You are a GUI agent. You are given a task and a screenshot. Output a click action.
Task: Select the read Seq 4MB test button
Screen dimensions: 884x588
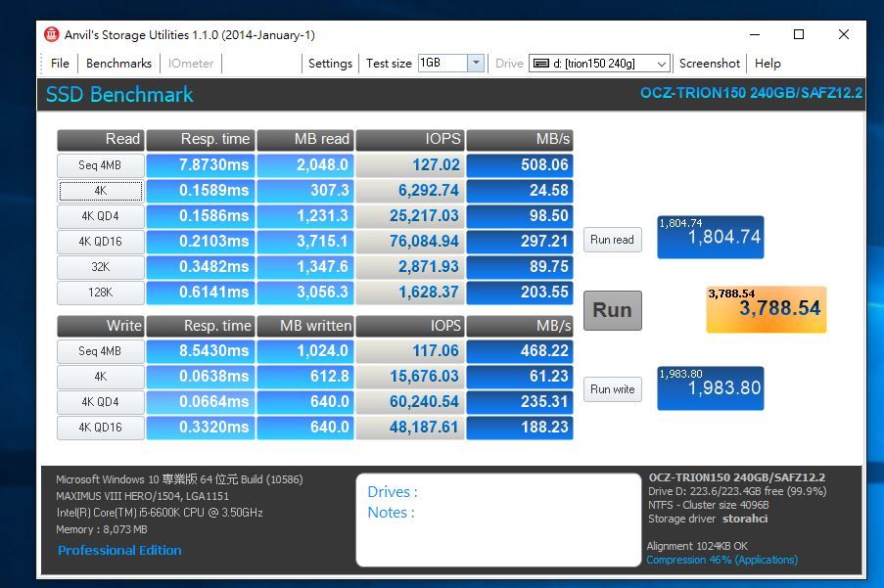tap(101, 165)
